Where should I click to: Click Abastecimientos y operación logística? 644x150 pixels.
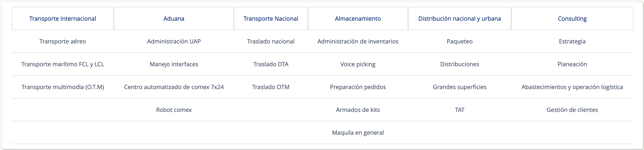[572, 87]
